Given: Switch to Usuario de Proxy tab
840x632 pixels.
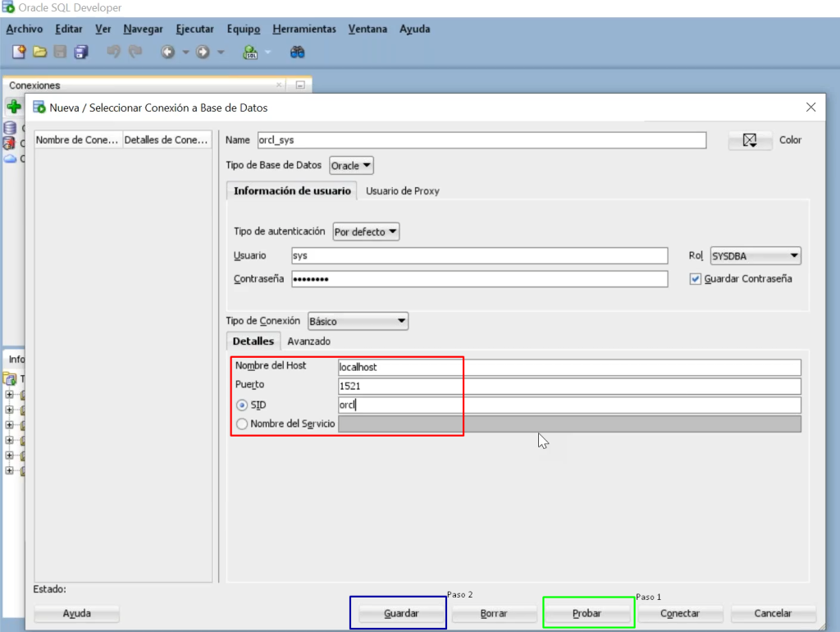Looking at the screenshot, I should coord(402,191).
